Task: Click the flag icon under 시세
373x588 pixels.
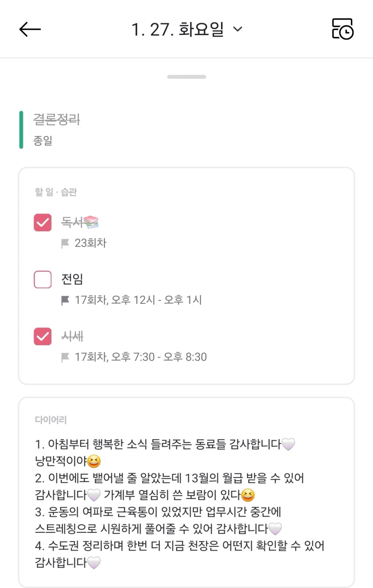Action: pos(65,357)
